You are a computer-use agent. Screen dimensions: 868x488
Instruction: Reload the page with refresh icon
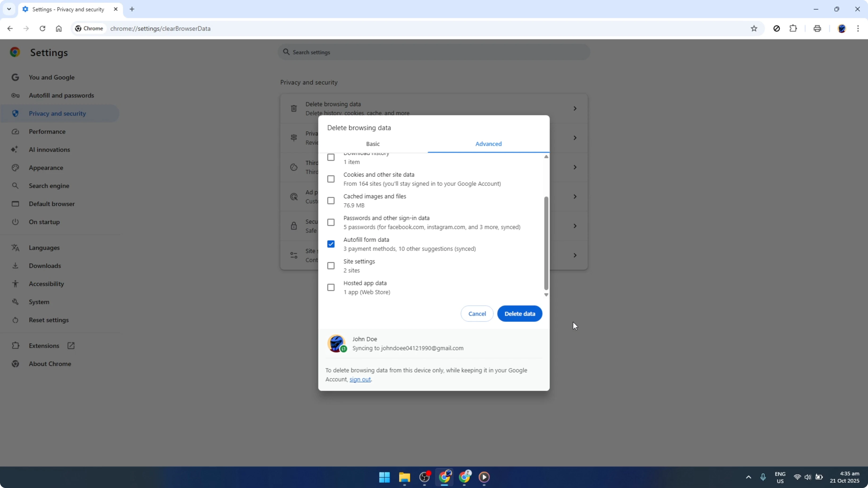(x=42, y=29)
